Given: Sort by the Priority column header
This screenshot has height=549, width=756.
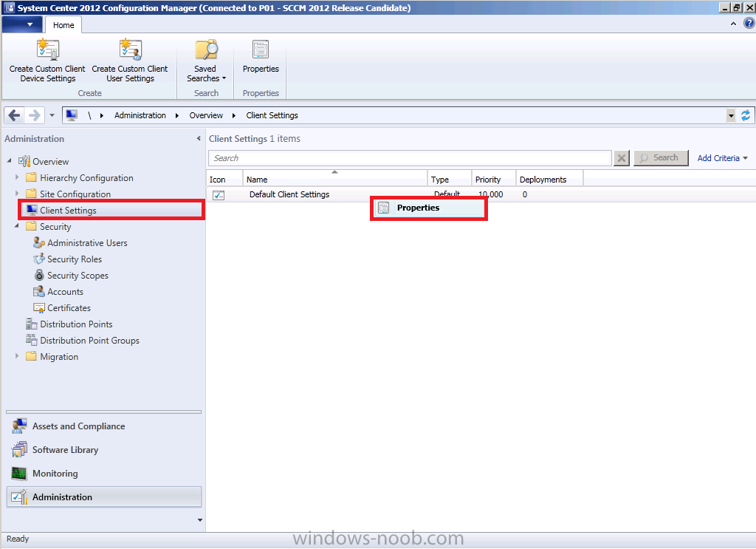Looking at the screenshot, I should (x=494, y=179).
